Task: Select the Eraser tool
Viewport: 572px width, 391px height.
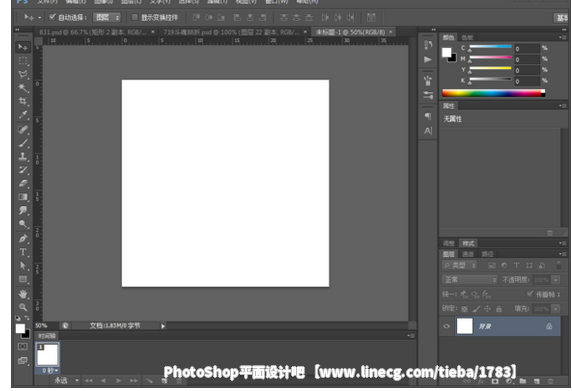Action: pyautogui.click(x=23, y=183)
